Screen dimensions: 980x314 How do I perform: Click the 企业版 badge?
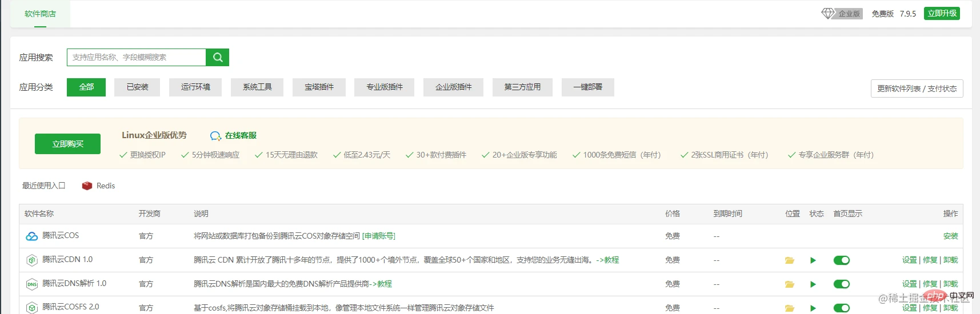click(849, 14)
